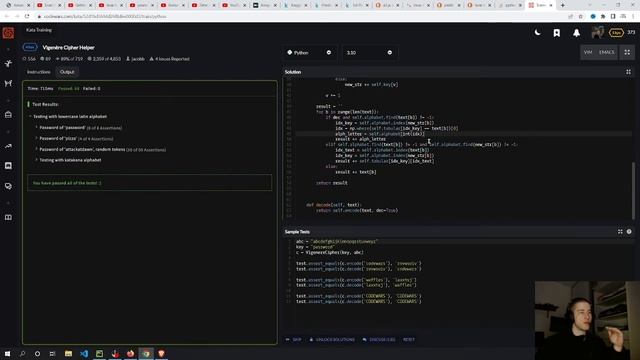Click the Passed count text
The image size is (640, 360).
coord(69,89)
